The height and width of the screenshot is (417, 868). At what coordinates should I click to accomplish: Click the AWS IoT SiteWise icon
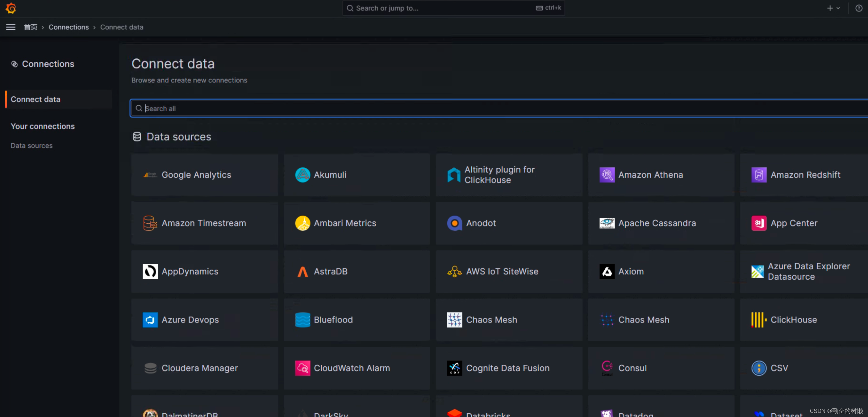455,272
